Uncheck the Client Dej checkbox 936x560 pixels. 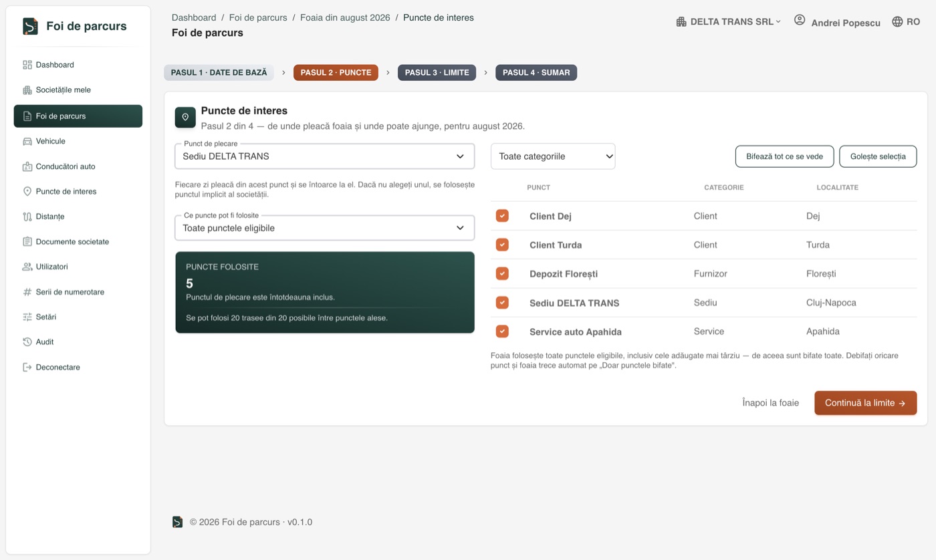(502, 216)
